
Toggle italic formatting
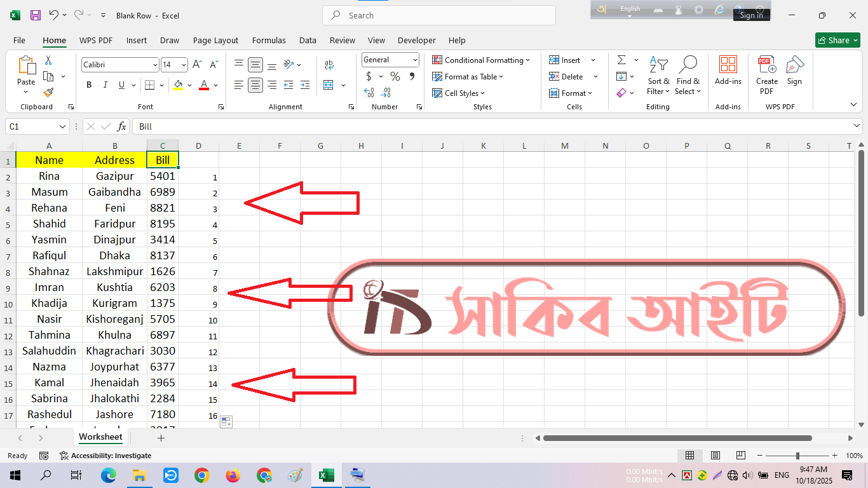tap(105, 85)
